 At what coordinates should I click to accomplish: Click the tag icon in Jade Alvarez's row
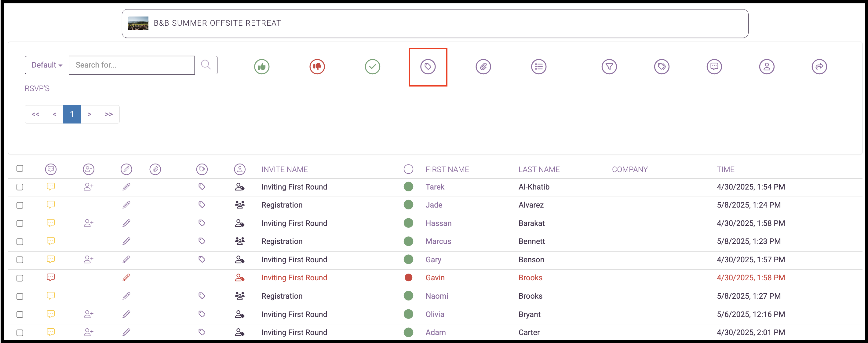[202, 205]
